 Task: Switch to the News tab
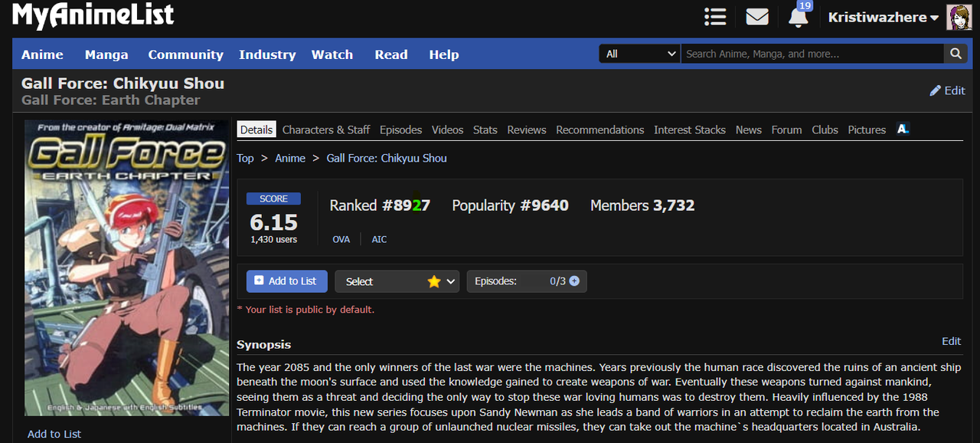click(x=749, y=130)
